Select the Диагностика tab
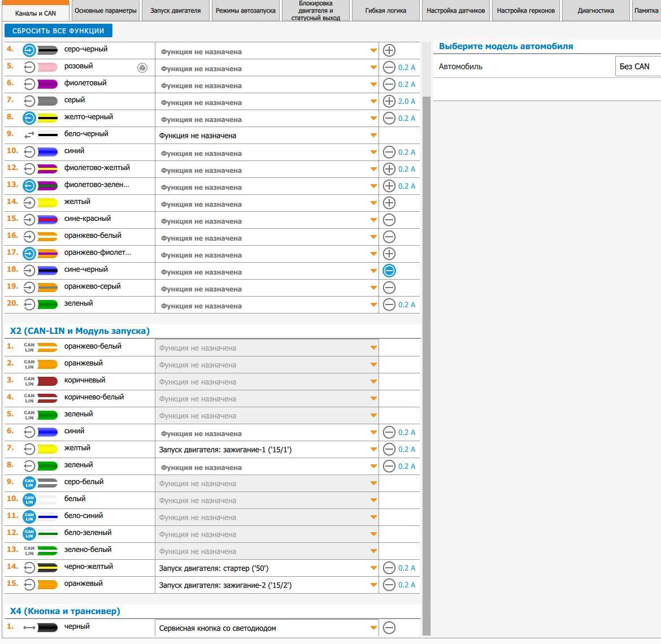This screenshot has width=661, height=644. pos(595,11)
